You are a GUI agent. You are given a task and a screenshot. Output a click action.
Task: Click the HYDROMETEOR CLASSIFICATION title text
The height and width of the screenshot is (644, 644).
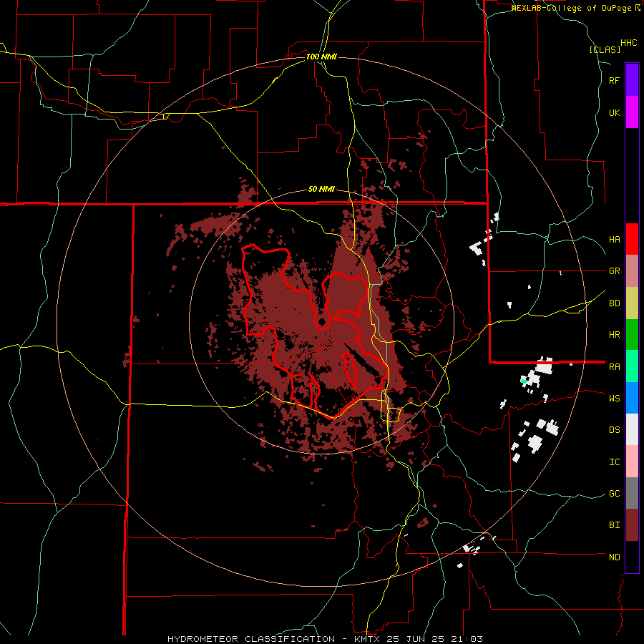(x=251, y=639)
